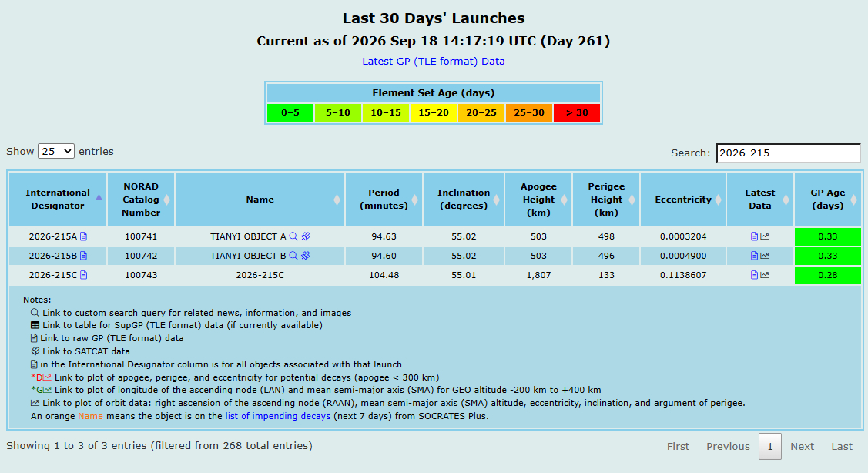This screenshot has width=868, height=473.
Task: Open raw GP data icon in 100741 row
Action: pos(754,236)
